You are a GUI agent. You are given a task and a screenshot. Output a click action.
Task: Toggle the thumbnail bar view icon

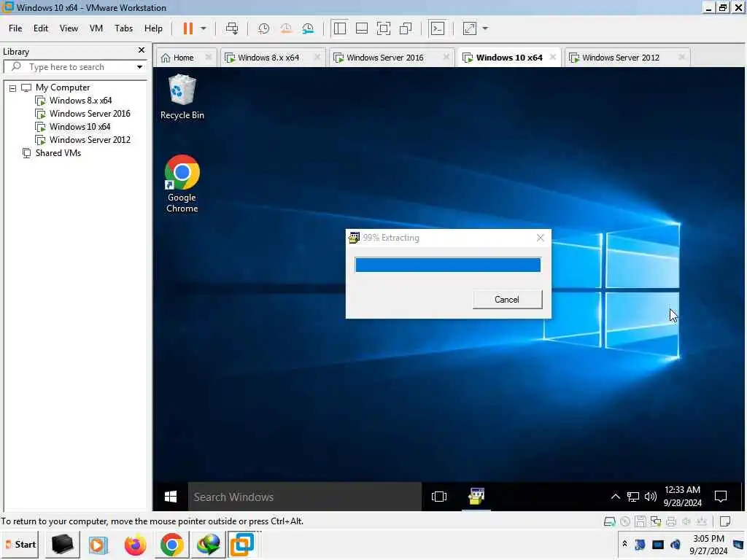[x=362, y=28]
